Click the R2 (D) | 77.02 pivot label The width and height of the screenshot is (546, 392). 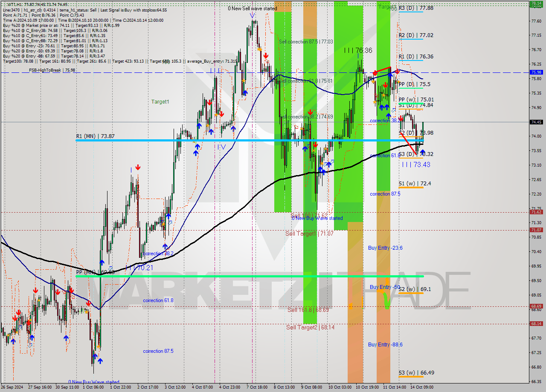[x=416, y=35]
